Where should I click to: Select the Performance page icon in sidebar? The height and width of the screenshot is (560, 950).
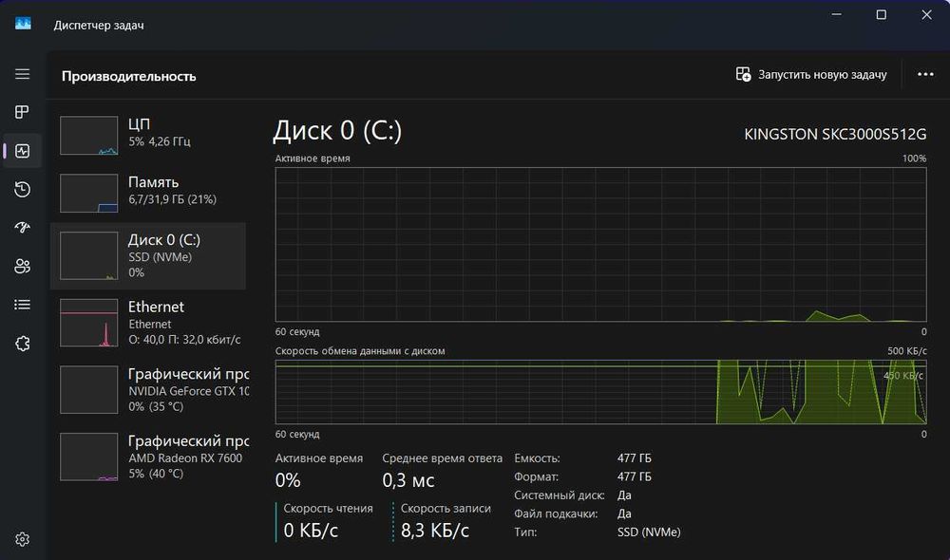pyautogui.click(x=23, y=151)
